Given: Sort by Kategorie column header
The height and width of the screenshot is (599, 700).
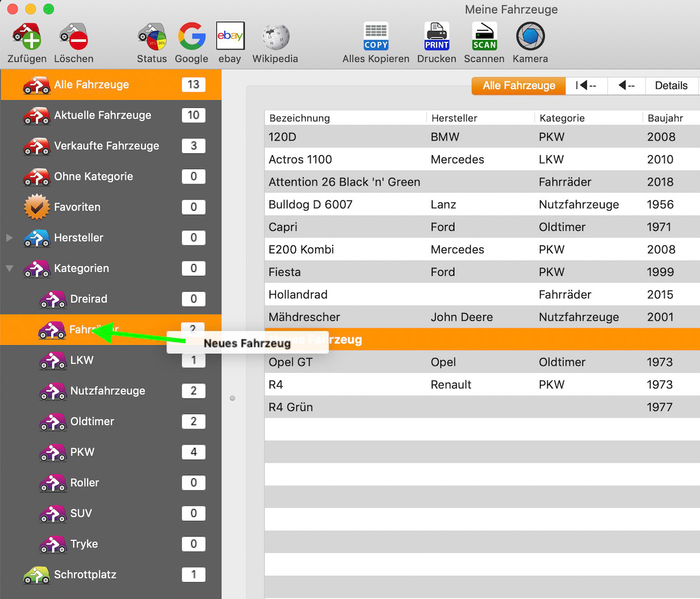Looking at the screenshot, I should (x=589, y=118).
